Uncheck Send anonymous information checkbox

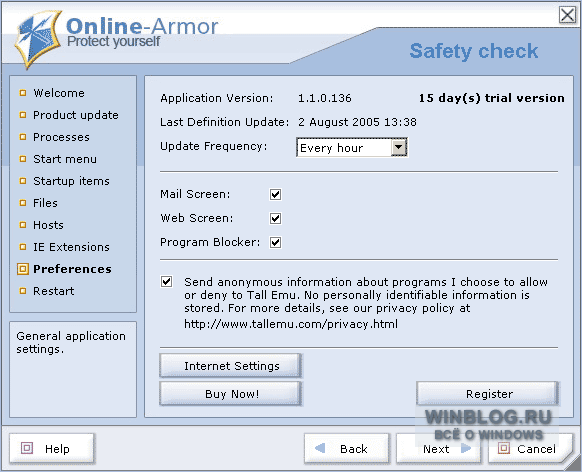(x=167, y=282)
